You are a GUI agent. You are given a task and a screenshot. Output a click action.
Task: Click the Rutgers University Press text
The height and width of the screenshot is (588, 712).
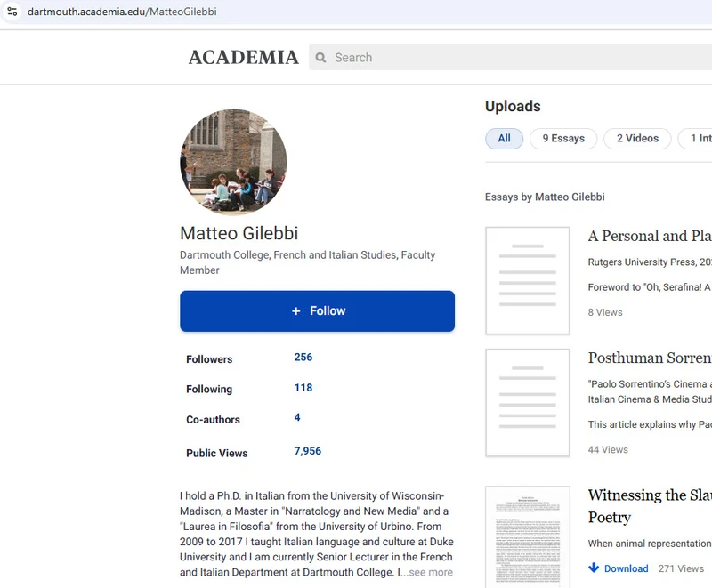(x=650, y=262)
